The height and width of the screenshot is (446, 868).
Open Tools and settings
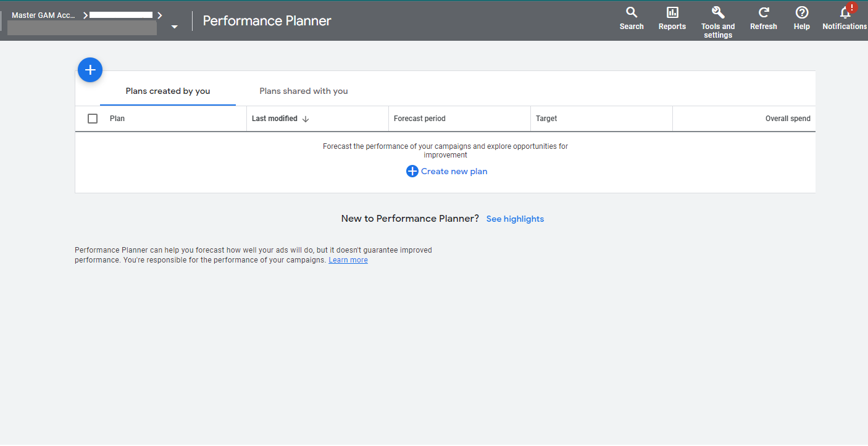coord(717,17)
